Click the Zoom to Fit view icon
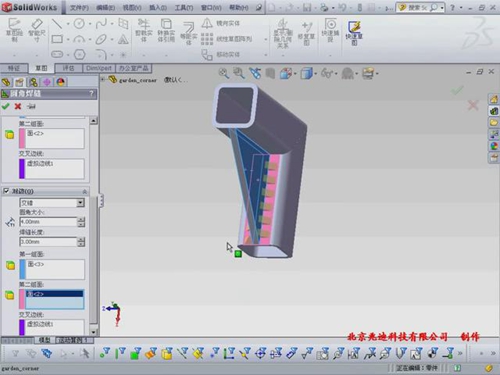Viewport: 500px width, 375px height. tap(224, 73)
